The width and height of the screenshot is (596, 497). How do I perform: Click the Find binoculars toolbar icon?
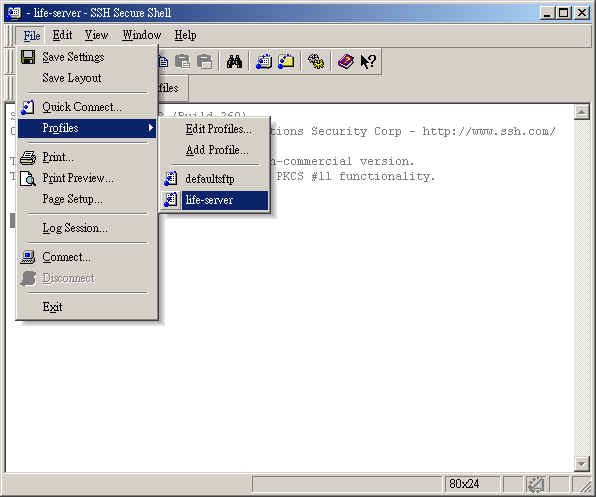(x=234, y=62)
